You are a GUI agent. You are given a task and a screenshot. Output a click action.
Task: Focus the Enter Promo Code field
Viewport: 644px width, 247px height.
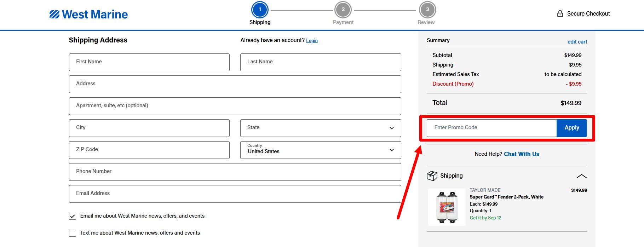point(491,128)
